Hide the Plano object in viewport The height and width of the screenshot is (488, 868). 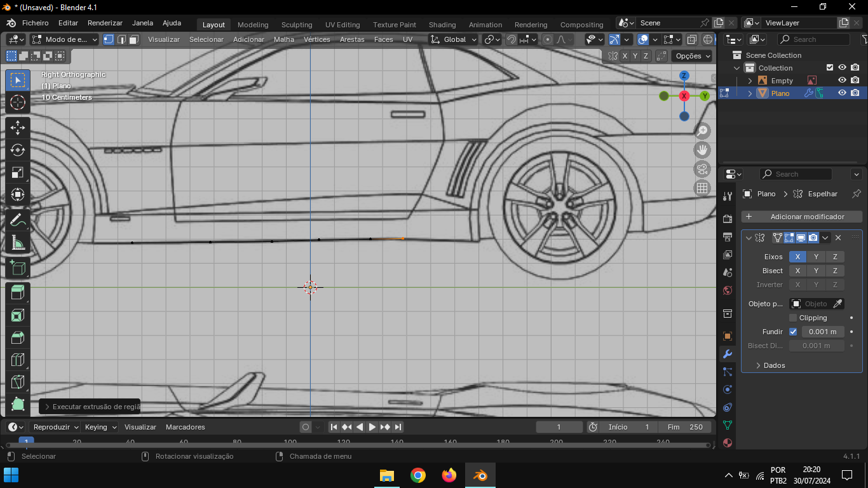[842, 93]
